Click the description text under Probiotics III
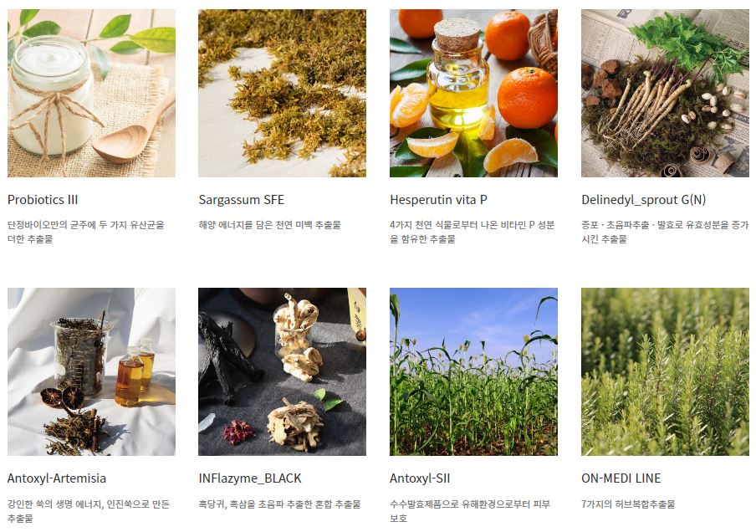The height and width of the screenshot is (532, 756). 86,232
